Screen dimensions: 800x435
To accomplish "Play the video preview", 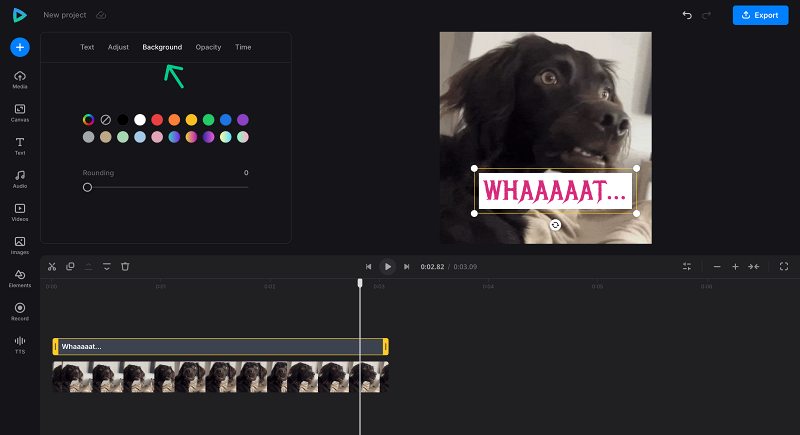I will point(388,267).
